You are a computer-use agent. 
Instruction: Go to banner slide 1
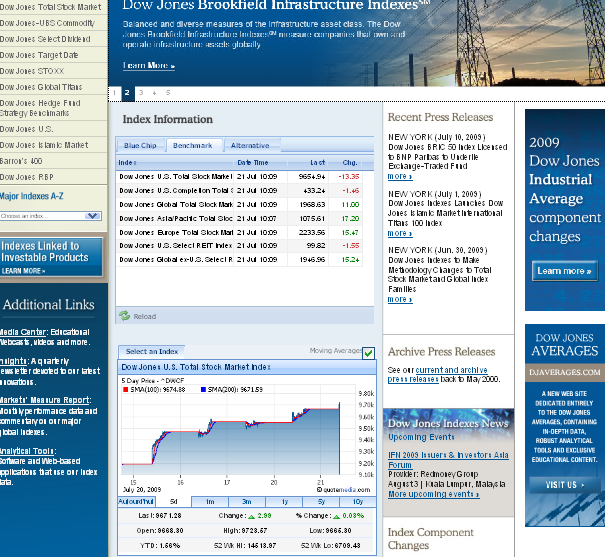pyautogui.click(x=115, y=93)
